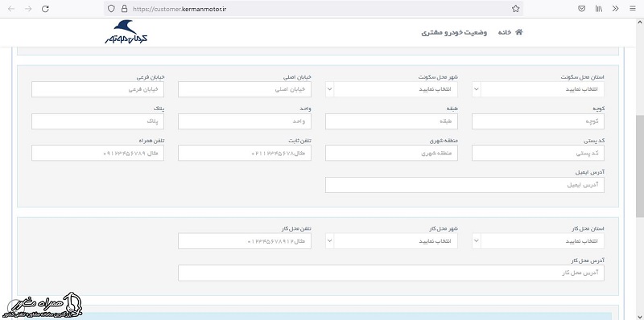Click the home icon beside خانه

tap(519, 32)
